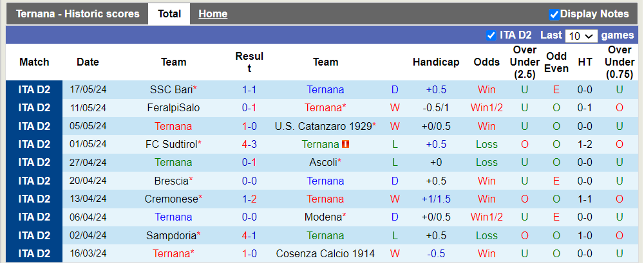The image size is (644, 263).
Task: Click the red card icon next to Ternana
Action: pyautogui.click(x=346, y=145)
